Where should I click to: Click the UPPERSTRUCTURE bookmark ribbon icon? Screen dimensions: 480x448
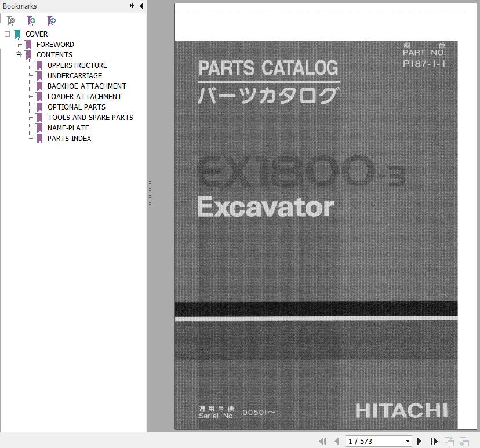point(39,65)
